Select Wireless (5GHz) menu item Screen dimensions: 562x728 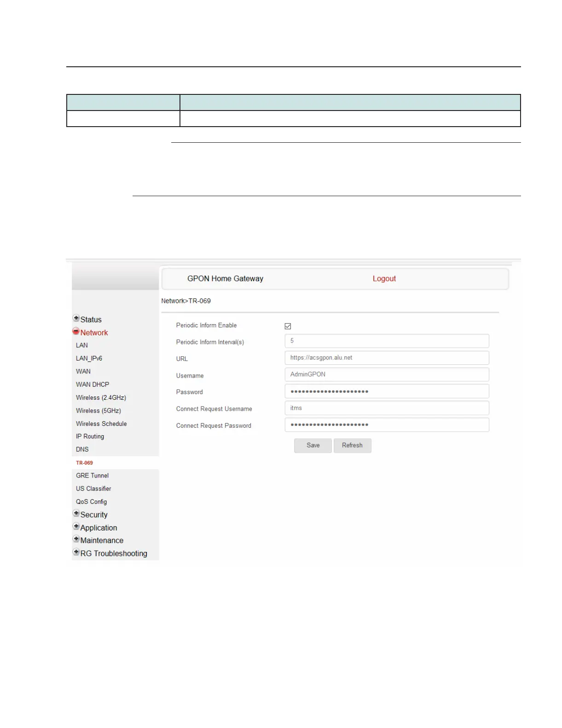coord(98,411)
